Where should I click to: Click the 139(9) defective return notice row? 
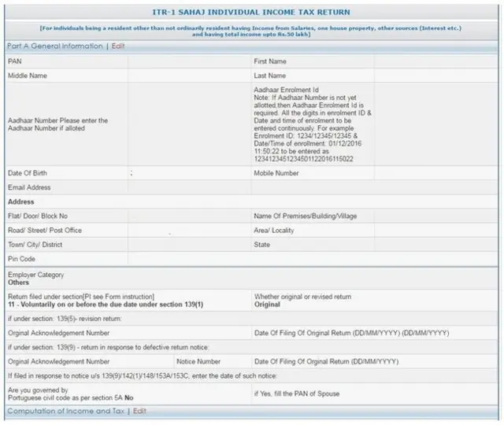(251, 347)
